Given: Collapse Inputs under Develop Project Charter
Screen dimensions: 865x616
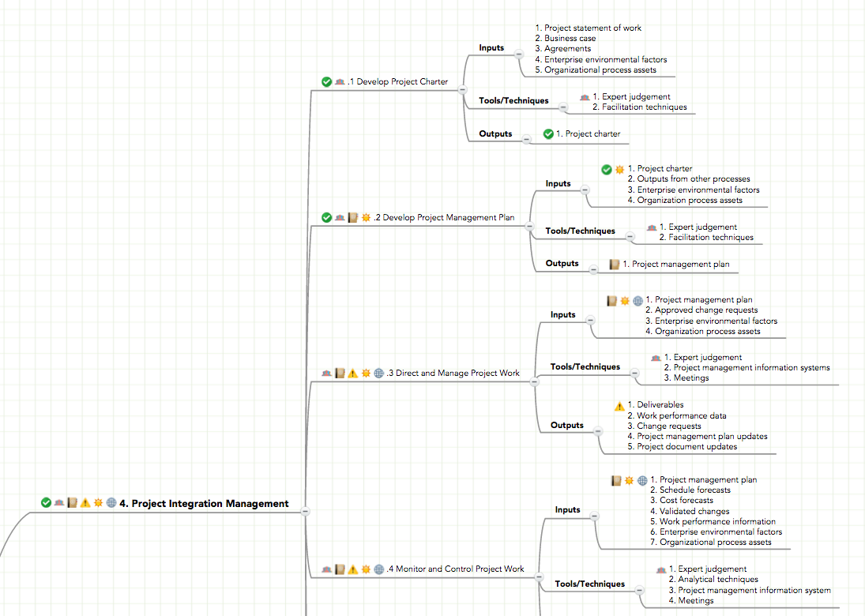Looking at the screenshot, I should tap(518, 54).
